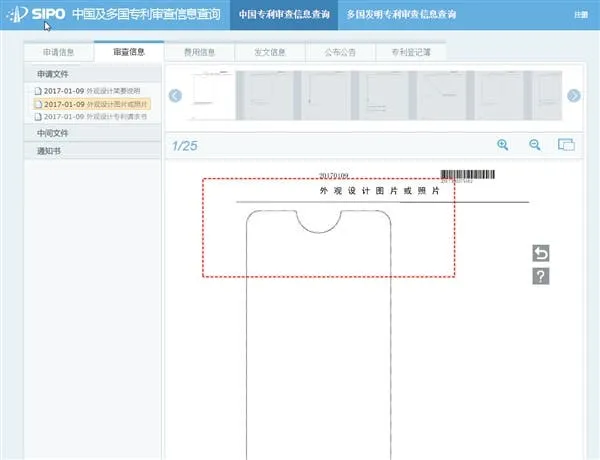This screenshot has height=460, width=600.
Task: Open the 公布公告 tab
Action: click(x=338, y=52)
